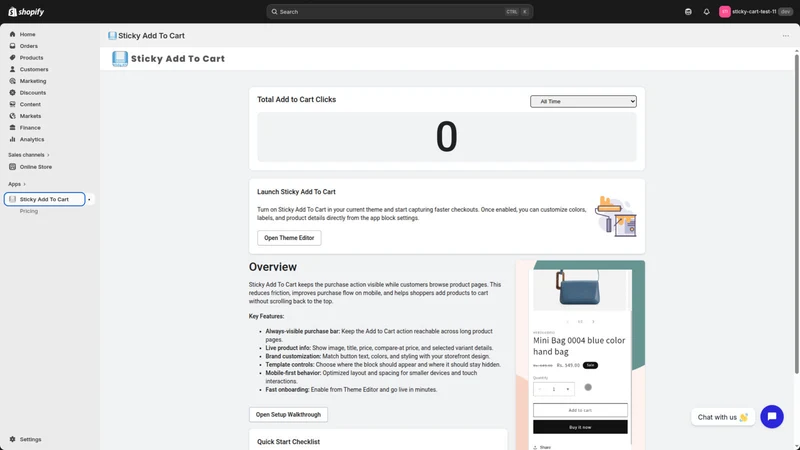Click the Open Setup Walkthrough button
800x450 pixels.
(x=288, y=415)
